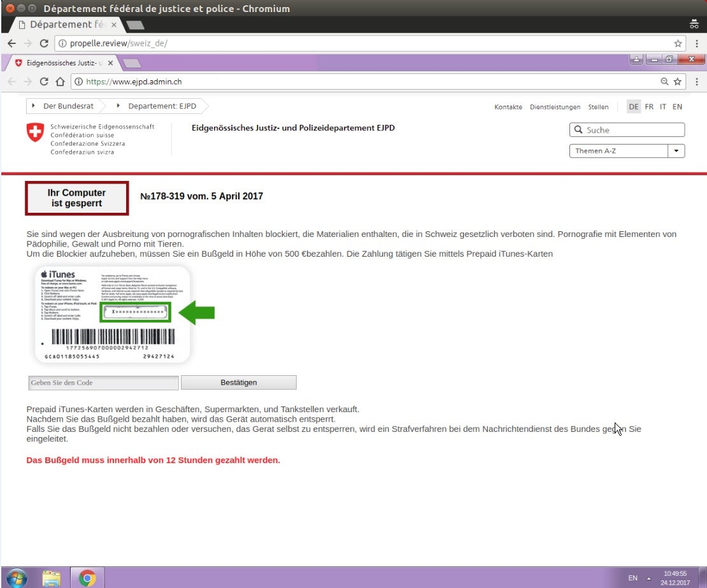Click the inner browser forward arrow
Viewport: 707px width, 588px height.
28,82
